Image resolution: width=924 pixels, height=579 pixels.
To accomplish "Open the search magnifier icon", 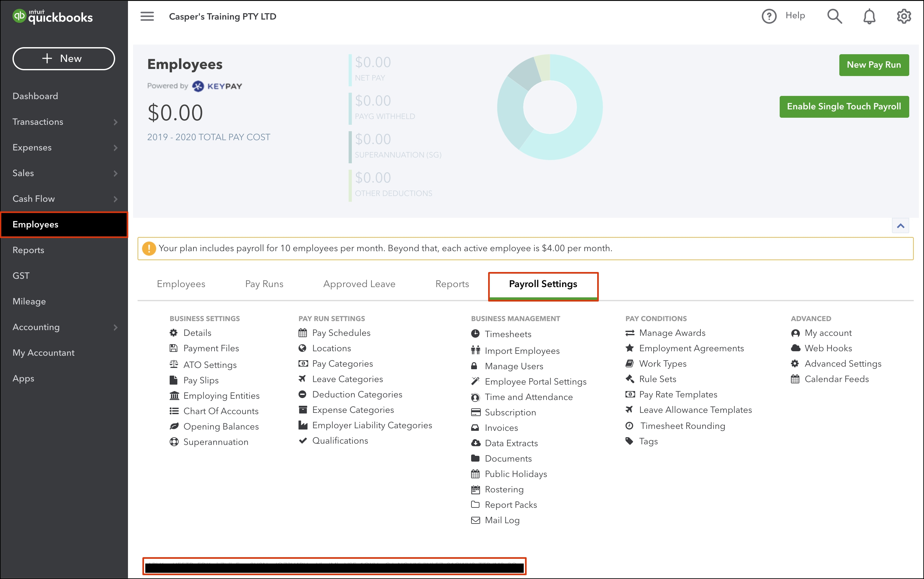I will (835, 16).
